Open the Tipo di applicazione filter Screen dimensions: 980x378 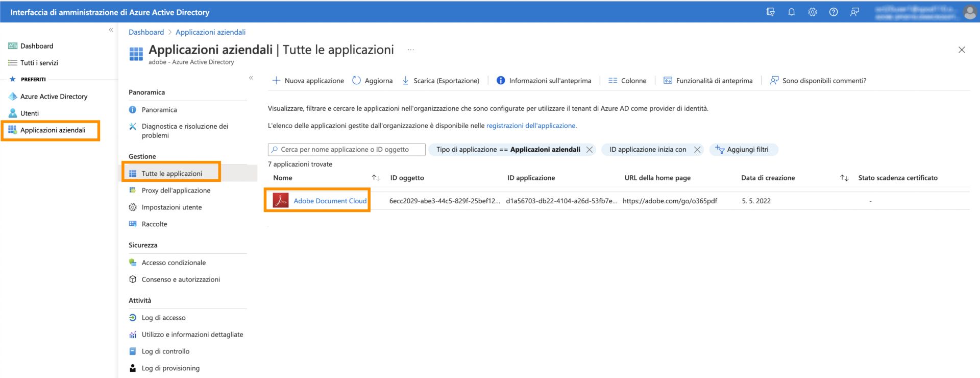pos(508,150)
